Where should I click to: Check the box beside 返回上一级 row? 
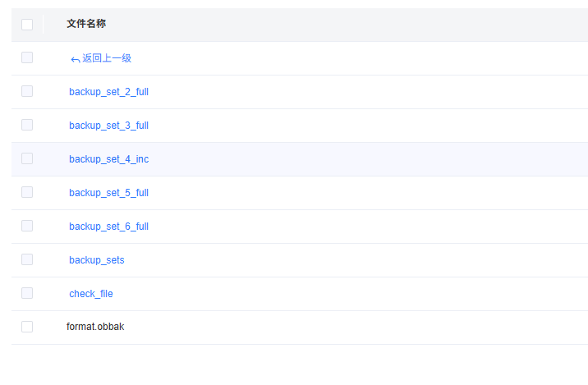point(27,57)
